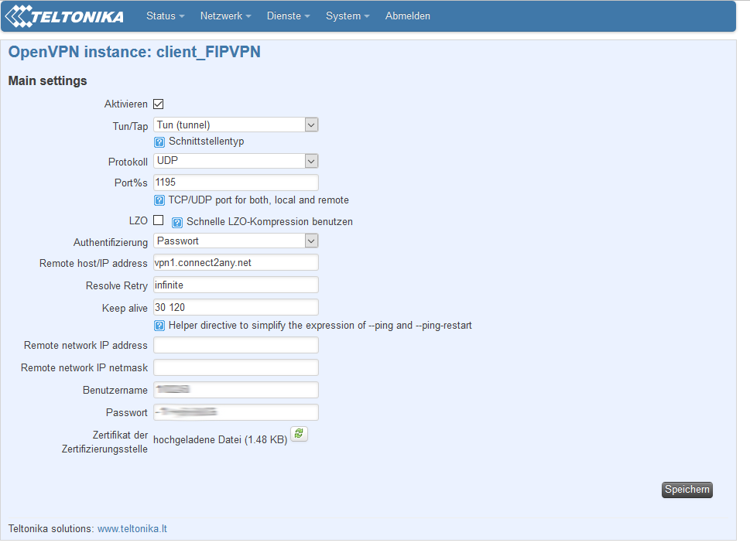Open the Netzwerk menu

click(x=225, y=16)
